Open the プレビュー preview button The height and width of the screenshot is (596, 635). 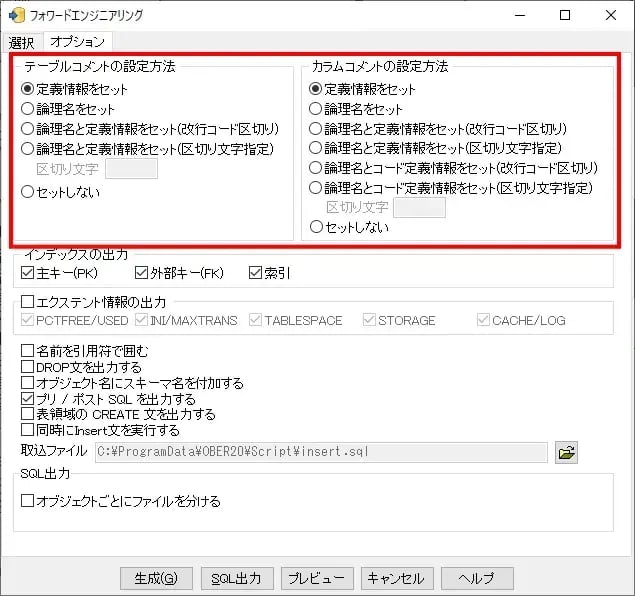coord(317,579)
